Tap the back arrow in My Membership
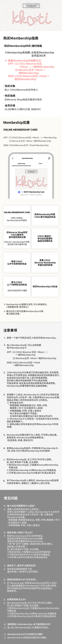Image resolution: width=62 pixels, height=644 pixels. tap(13, 158)
